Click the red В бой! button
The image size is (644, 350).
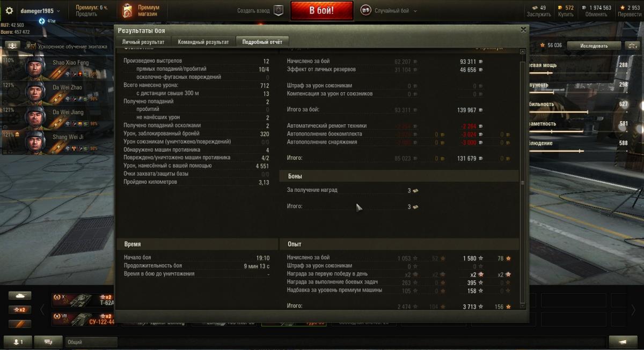coord(322,11)
